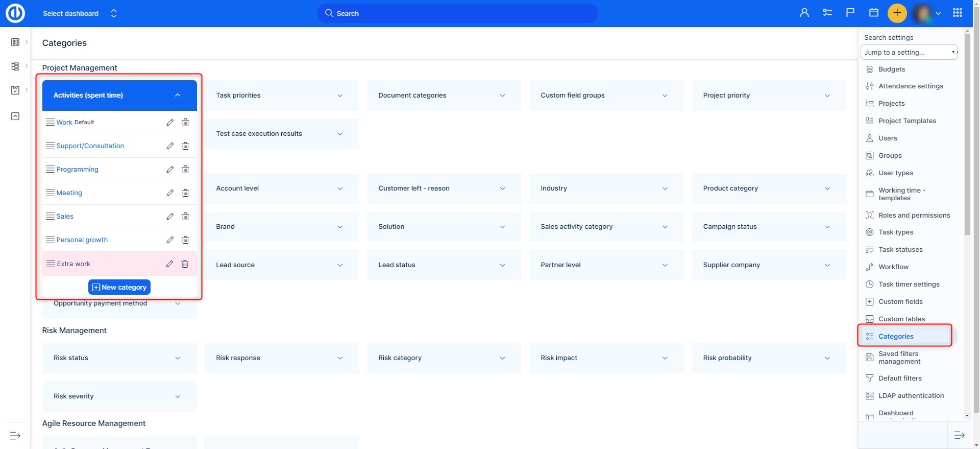Click the pencil edit icon for Programming
The width and height of the screenshot is (980, 449).
170,170
